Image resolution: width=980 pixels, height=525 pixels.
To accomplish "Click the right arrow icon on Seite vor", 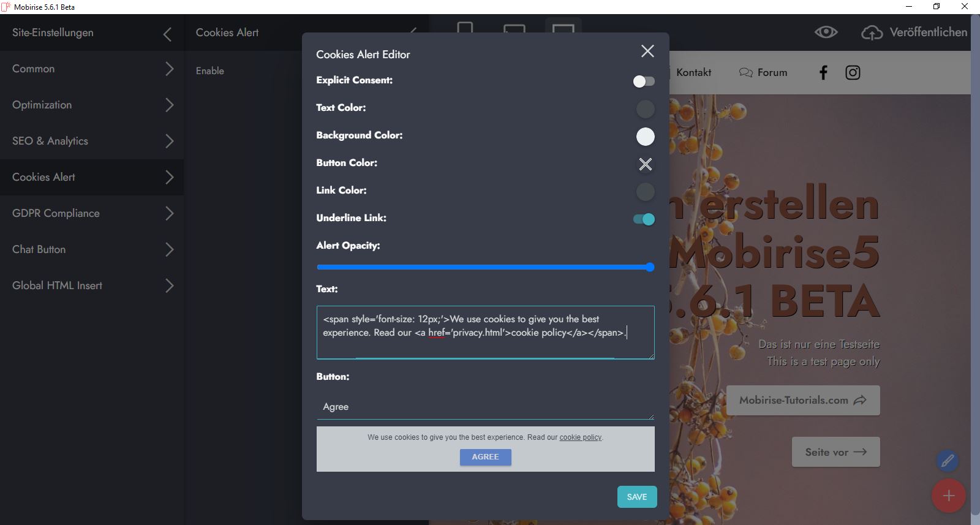I will (x=860, y=452).
